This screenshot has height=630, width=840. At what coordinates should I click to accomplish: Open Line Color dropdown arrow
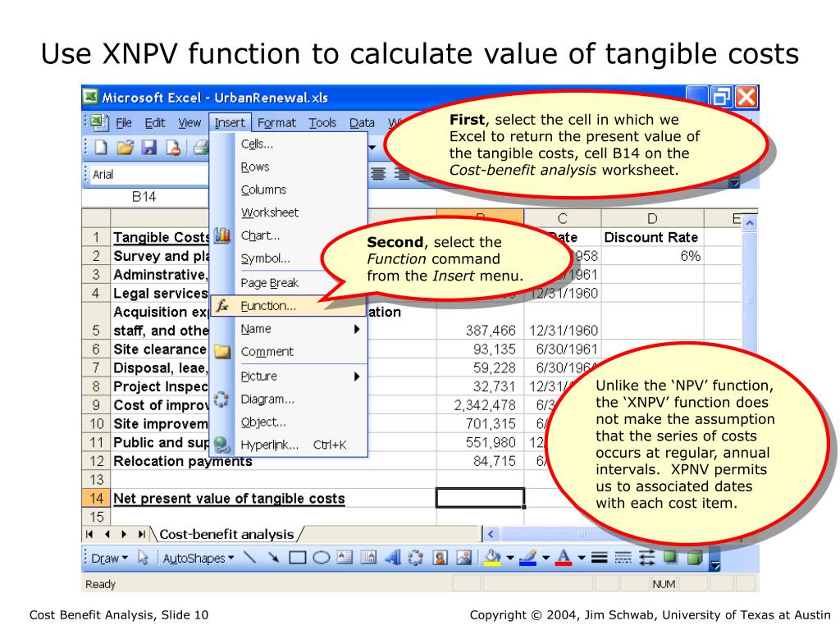pos(546,558)
